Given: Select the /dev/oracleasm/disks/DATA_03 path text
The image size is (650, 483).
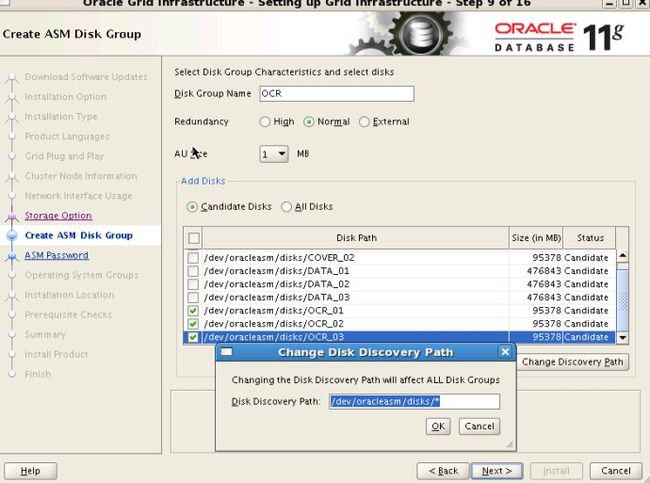Looking at the screenshot, I should coord(276,297).
